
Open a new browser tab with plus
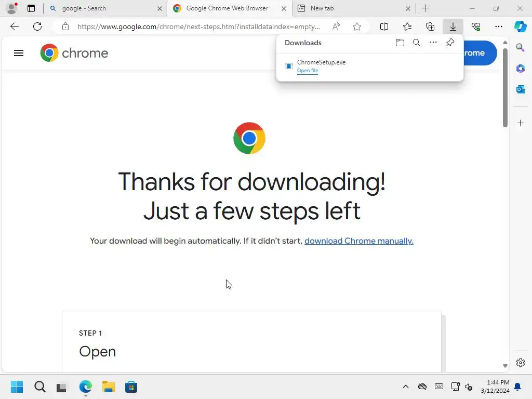425,8
